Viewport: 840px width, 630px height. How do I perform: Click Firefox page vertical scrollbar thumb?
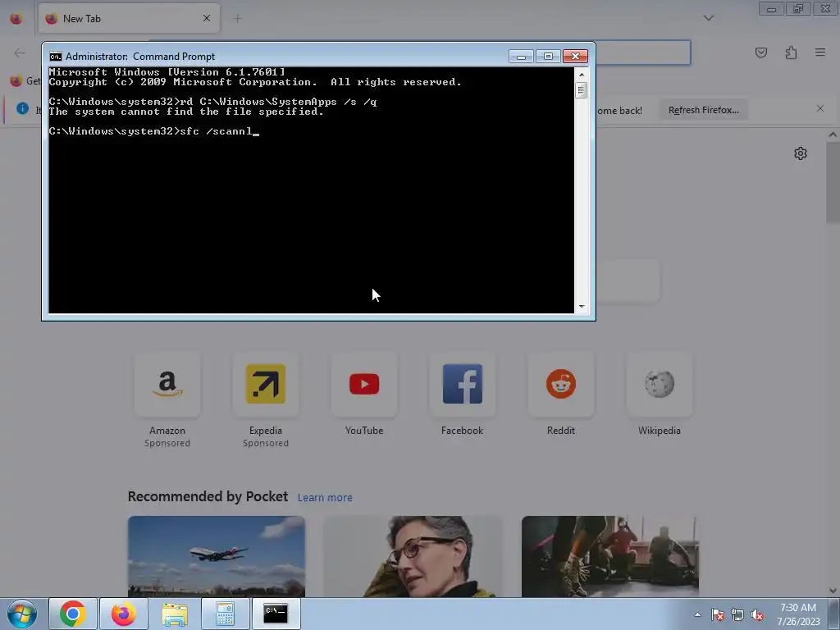[833, 182]
